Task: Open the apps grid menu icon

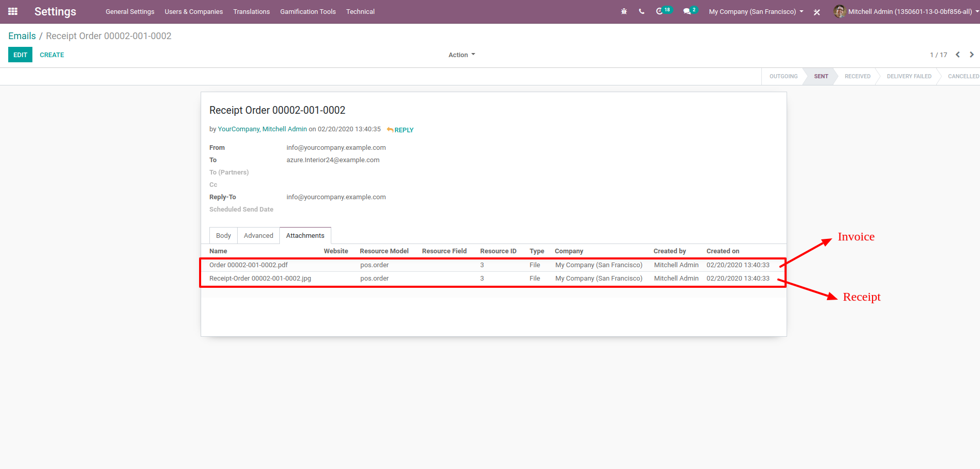Action: (13, 11)
